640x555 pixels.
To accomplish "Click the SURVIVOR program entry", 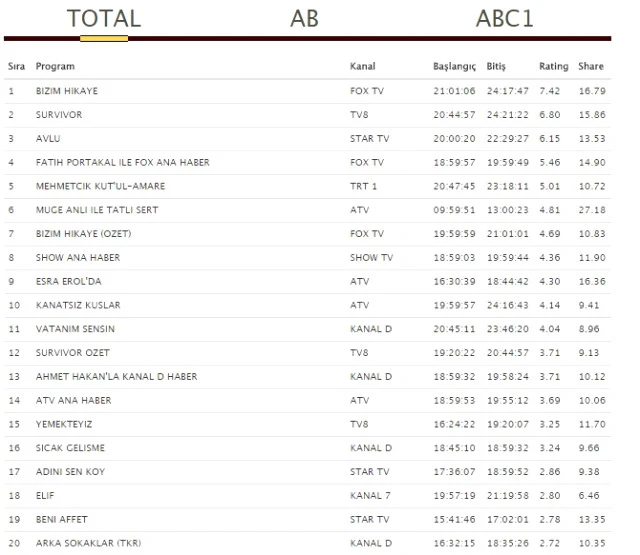I will pyautogui.click(x=59, y=115).
